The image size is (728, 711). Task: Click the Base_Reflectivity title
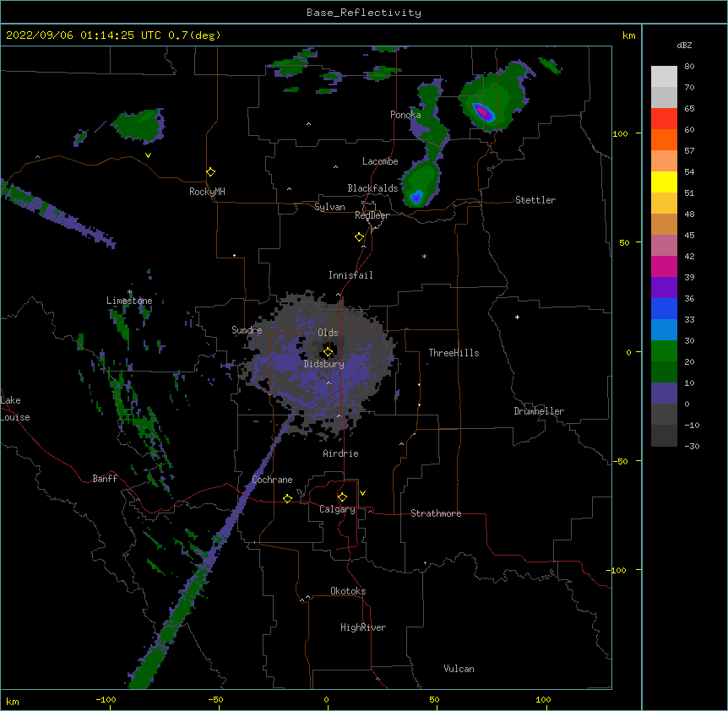(364, 13)
